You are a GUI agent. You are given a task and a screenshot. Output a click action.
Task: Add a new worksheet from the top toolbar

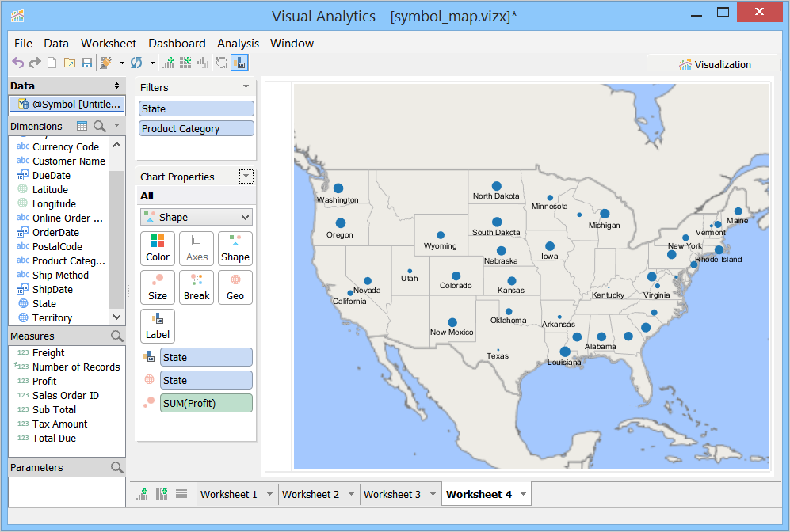[x=168, y=63]
